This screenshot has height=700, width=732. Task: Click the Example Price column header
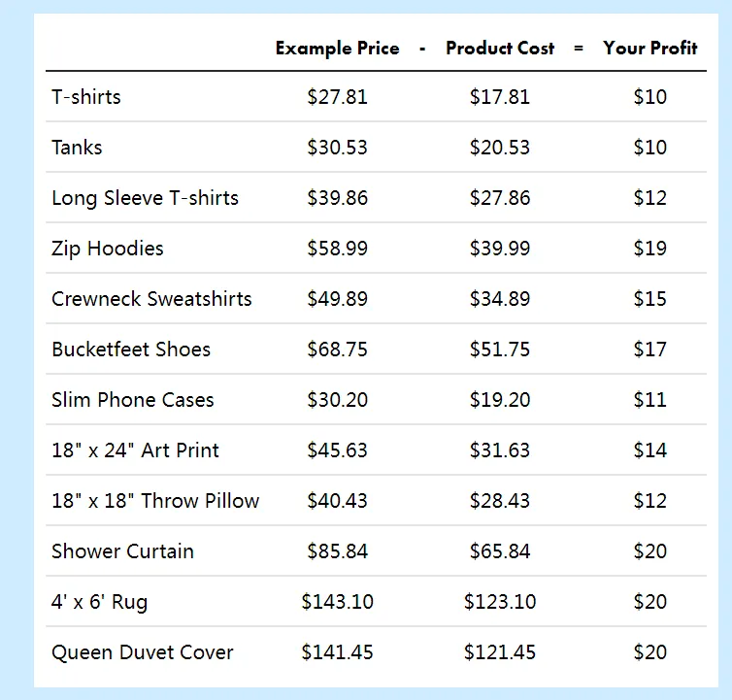pyautogui.click(x=338, y=49)
